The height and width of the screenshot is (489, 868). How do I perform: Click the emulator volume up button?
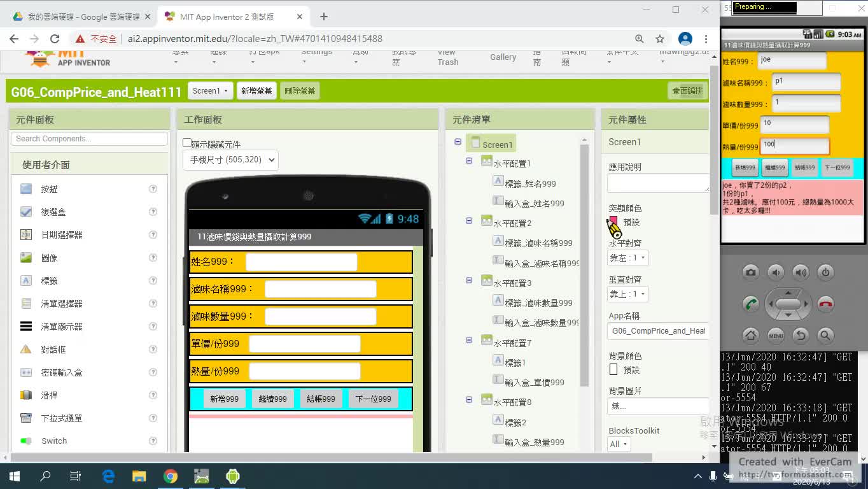[x=801, y=273]
